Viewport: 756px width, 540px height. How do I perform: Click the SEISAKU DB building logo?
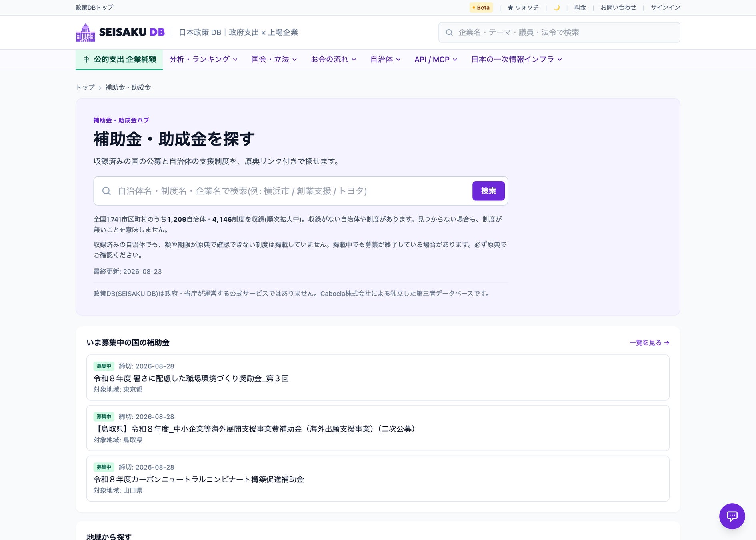coord(86,32)
